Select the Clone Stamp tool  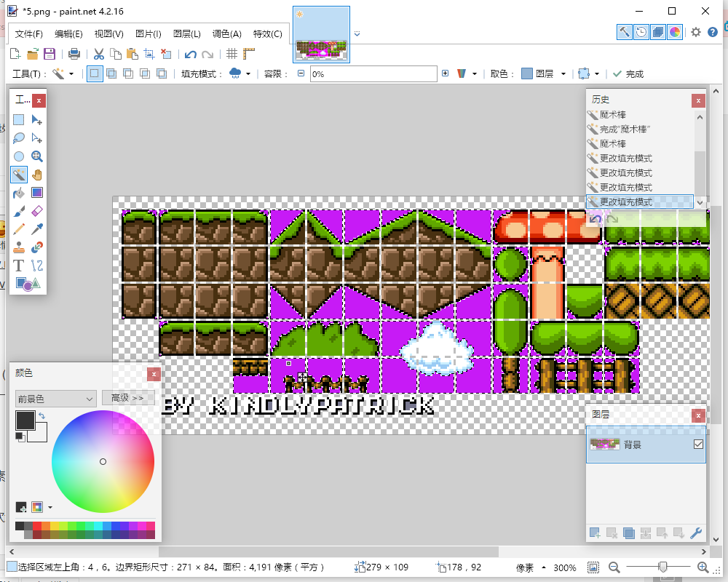(19, 247)
